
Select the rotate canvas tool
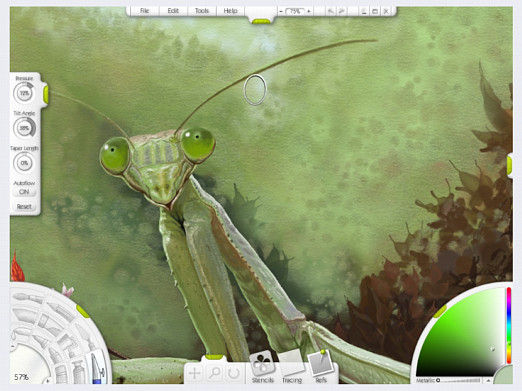coord(234,373)
